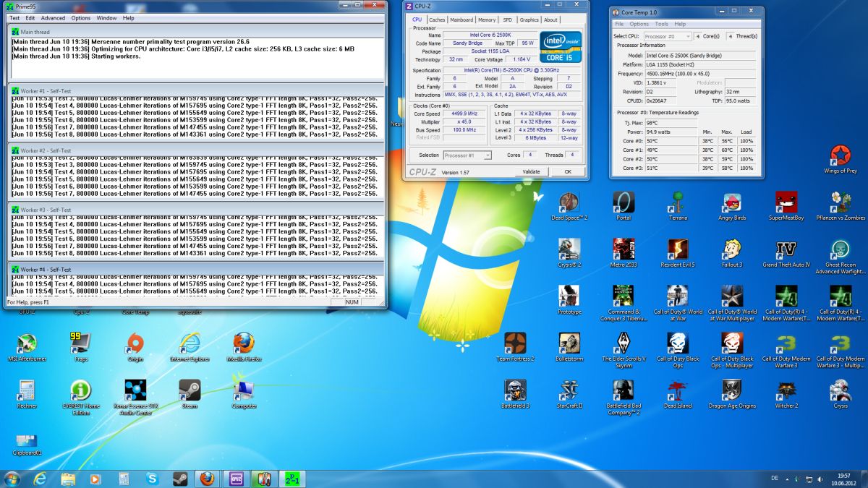Open the Core Temp Help menu
This screenshot has width=868, height=488.
click(x=680, y=24)
